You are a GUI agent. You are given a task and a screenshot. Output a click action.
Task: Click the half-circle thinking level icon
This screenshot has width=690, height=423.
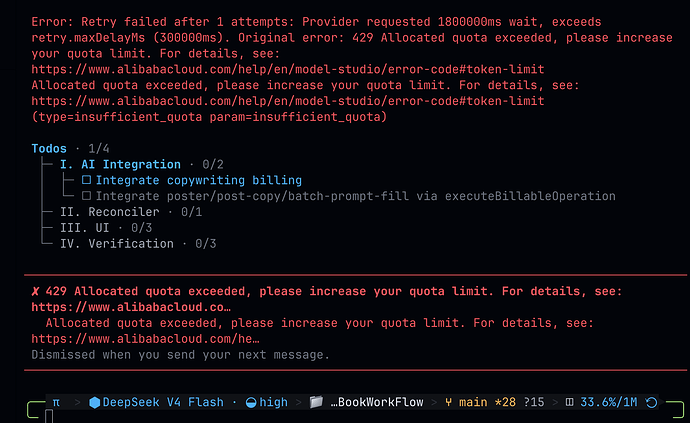pos(251,402)
